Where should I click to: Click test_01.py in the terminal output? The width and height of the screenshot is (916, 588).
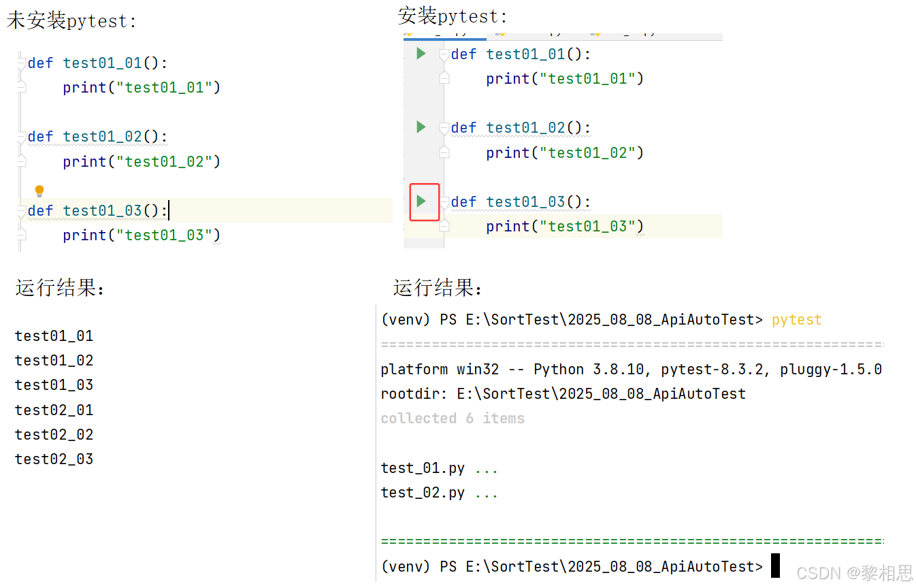[423, 468]
